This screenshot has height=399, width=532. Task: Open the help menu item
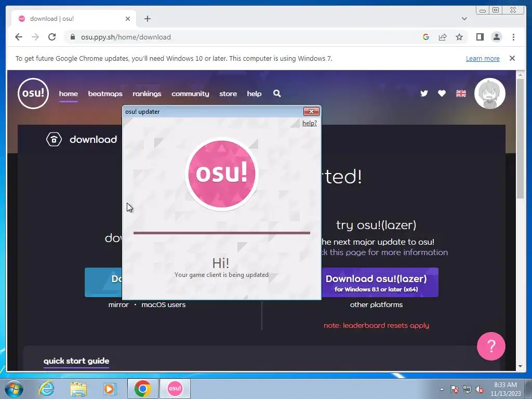[254, 94]
